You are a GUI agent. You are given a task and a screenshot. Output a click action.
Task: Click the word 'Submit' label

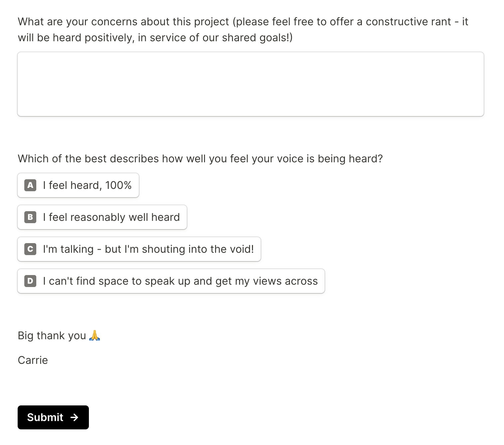[45, 417]
